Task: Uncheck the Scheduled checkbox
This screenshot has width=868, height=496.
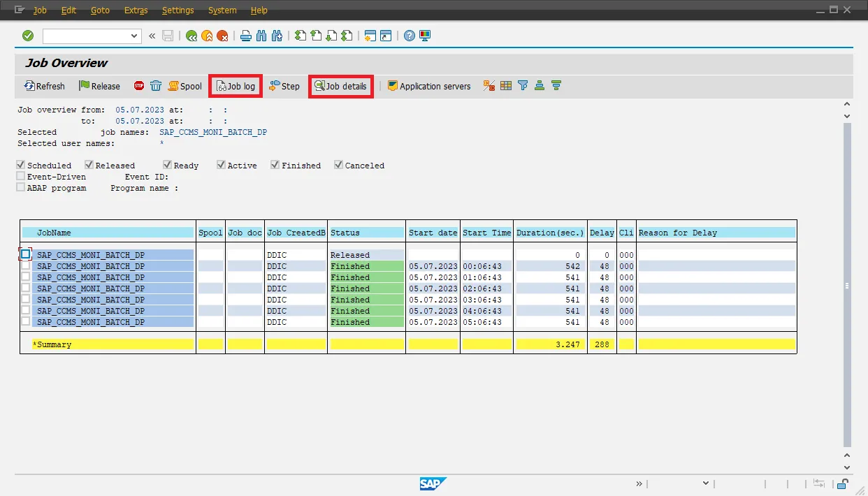Action: click(21, 165)
